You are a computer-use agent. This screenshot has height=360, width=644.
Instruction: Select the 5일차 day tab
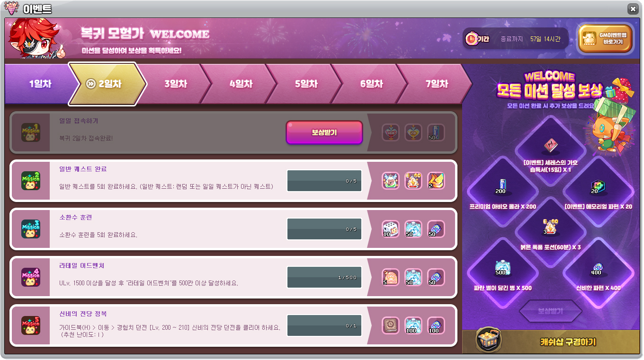306,84
